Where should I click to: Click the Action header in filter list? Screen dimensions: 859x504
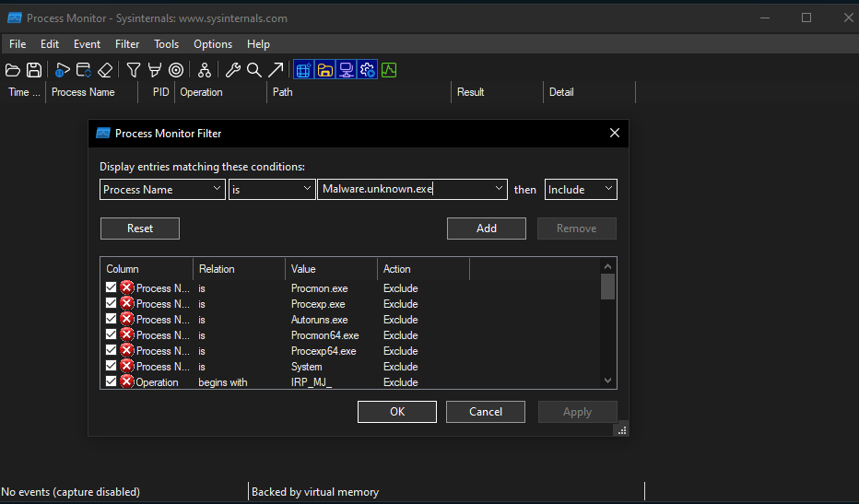click(x=423, y=269)
